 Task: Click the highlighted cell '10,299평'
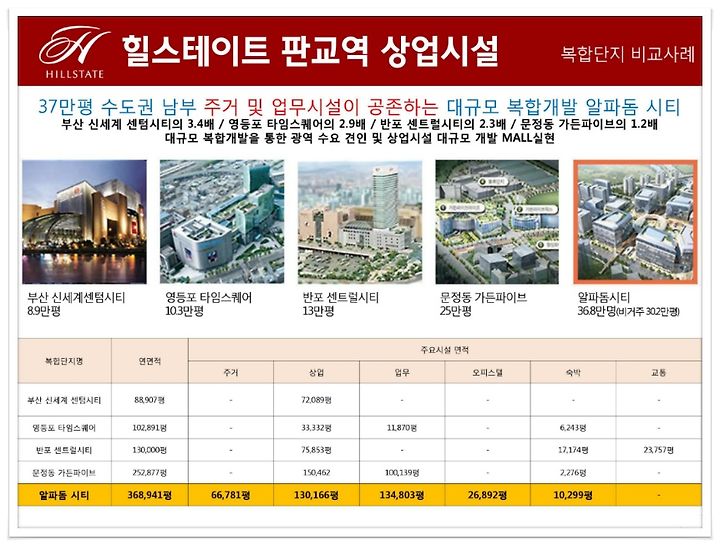point(573,495)
